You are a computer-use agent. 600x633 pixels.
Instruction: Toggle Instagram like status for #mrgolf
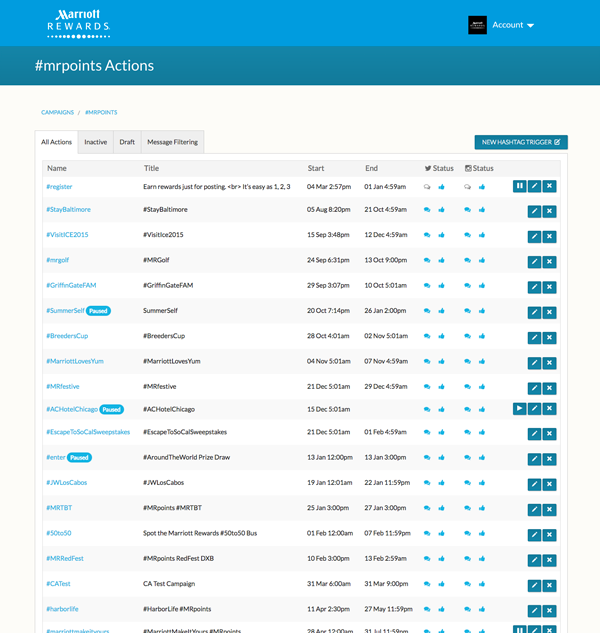482,260
